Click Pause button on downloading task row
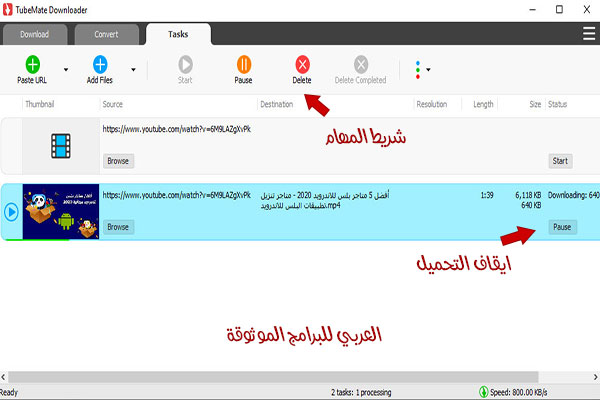The image size is (600, 400). coord(562,227)
